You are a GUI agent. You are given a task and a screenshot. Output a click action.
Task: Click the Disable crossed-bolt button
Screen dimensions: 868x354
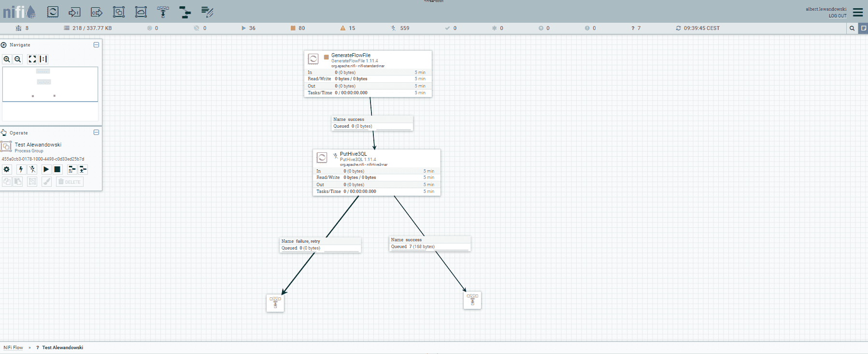coord(32,169)
